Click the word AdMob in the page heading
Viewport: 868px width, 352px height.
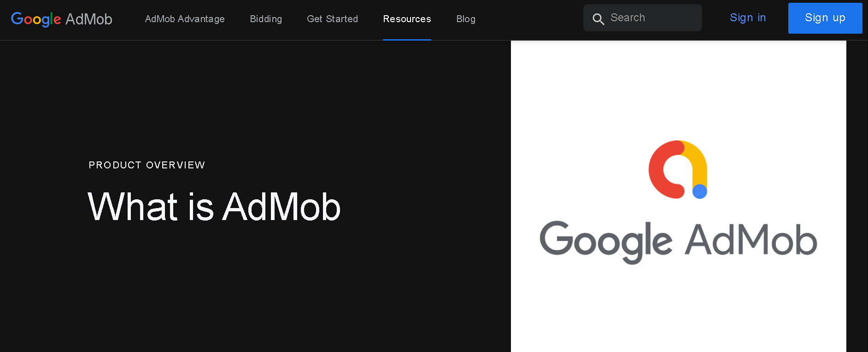tap(282, 207)
